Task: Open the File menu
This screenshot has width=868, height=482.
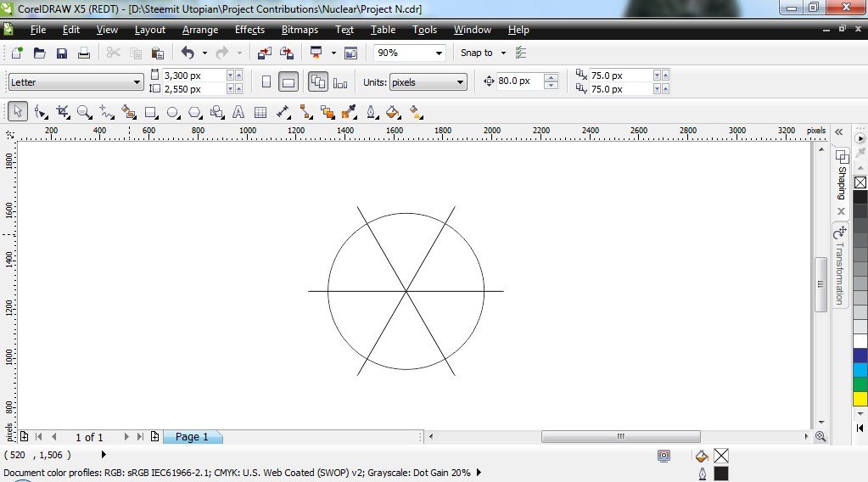Action: (x=38, y=30)
